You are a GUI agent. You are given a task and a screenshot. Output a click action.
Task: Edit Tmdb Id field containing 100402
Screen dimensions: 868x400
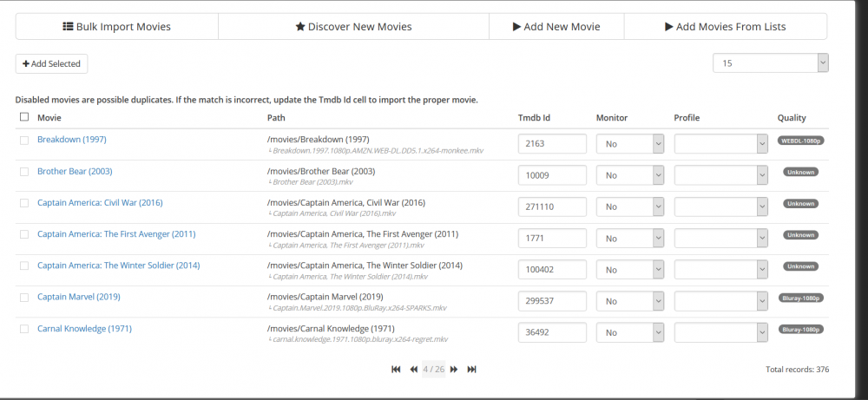[552, 270]
